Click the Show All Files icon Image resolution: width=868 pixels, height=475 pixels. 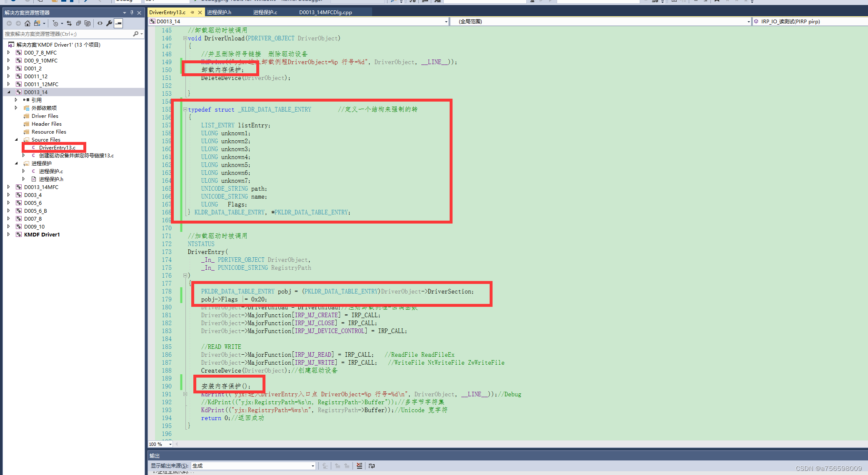[x=88, y=23]
